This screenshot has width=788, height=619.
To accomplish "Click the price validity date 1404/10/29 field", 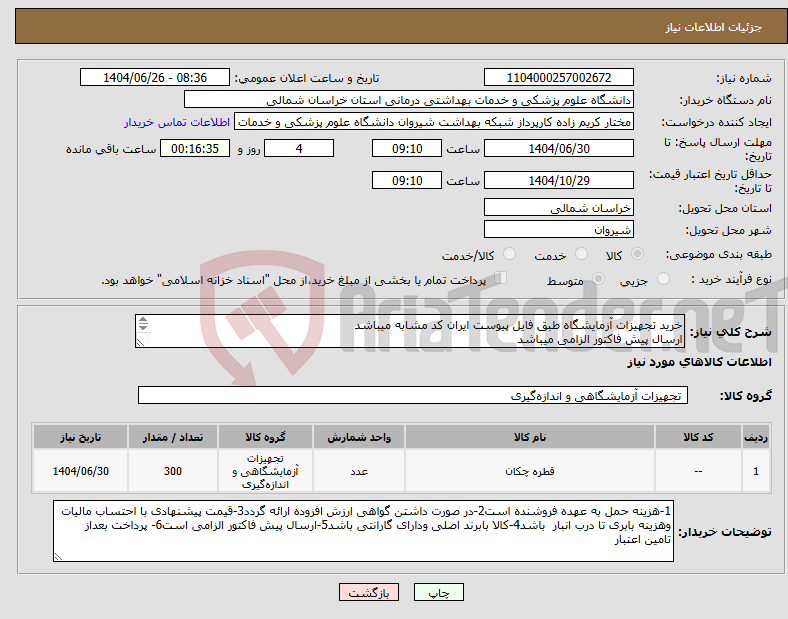I will tap(558, 180).
